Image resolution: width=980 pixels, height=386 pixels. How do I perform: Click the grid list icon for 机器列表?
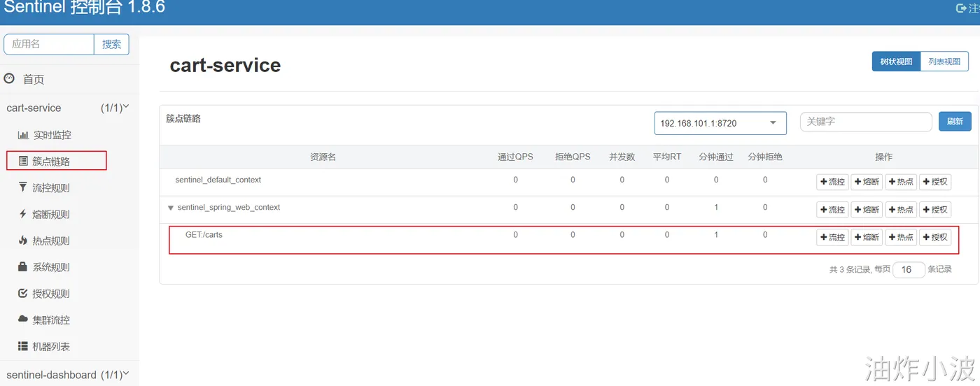click(23, 346)
